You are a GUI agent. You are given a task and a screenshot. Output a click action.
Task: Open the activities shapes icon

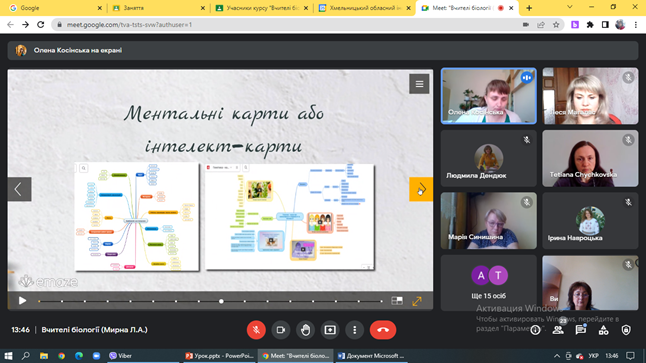coord(604,330)
